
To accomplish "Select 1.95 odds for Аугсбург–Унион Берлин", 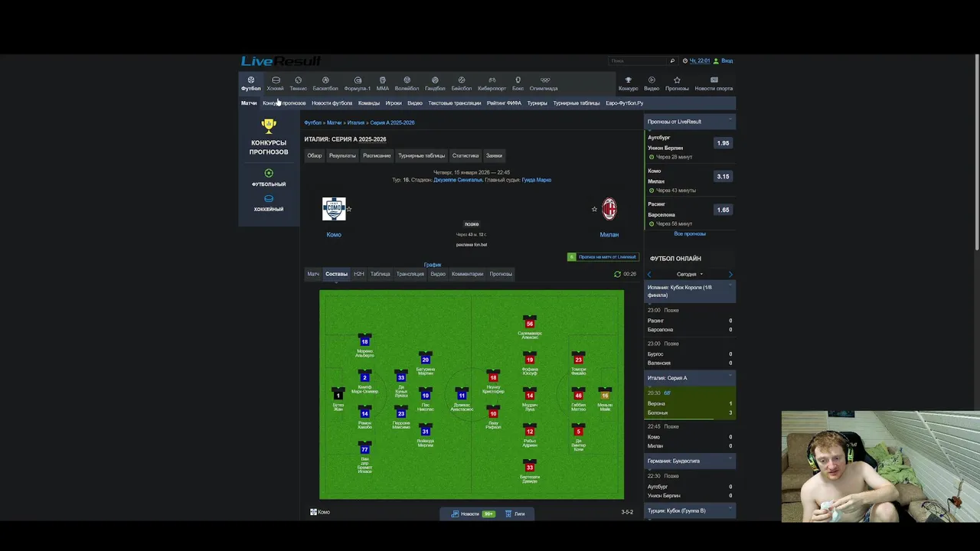I will 723,143.
